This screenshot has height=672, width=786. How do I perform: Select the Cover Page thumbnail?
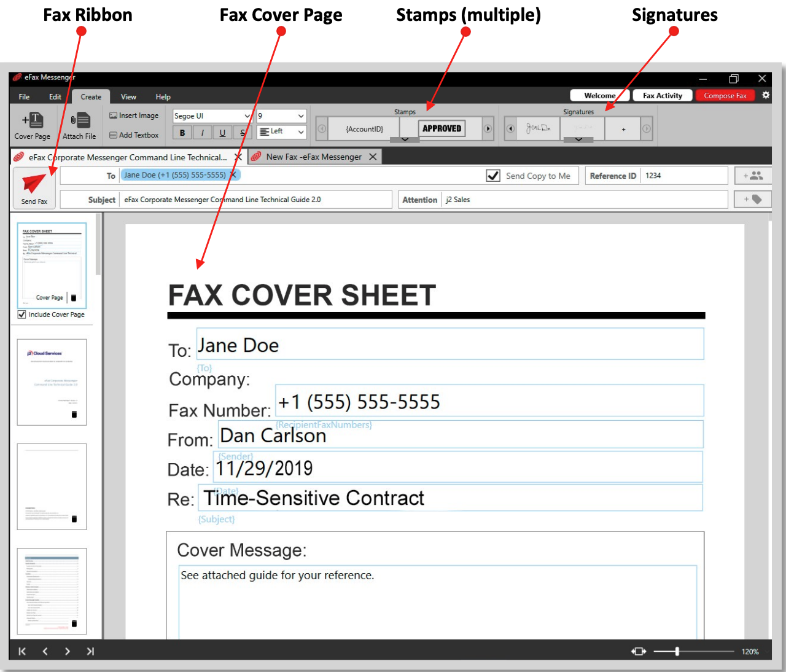point(52,265)
